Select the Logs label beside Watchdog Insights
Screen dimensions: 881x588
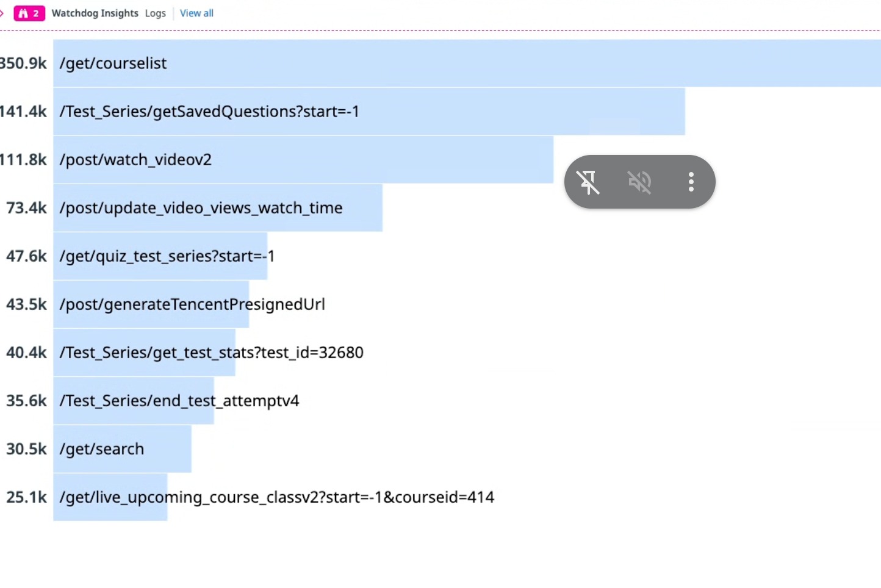point(155,13)
